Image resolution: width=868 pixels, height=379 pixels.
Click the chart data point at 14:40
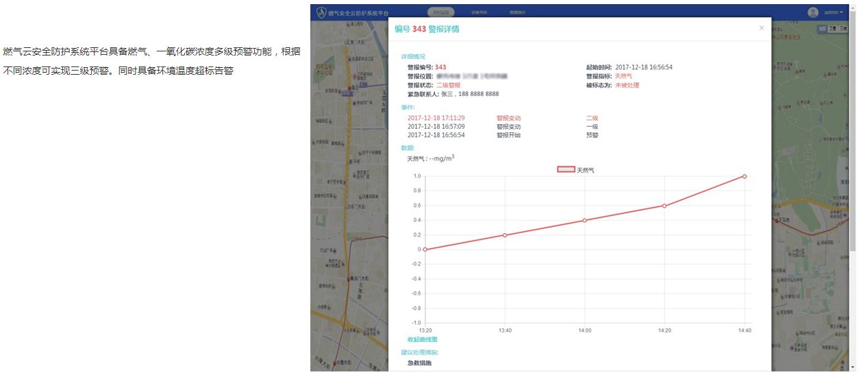coord(745,176)
